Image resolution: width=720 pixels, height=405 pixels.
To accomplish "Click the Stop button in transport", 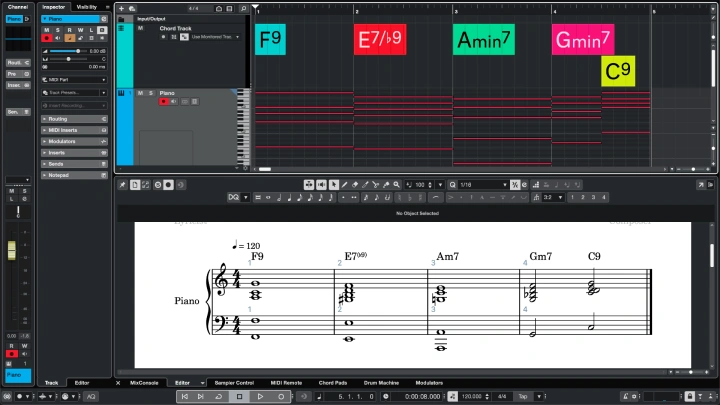I will [239, 396].
